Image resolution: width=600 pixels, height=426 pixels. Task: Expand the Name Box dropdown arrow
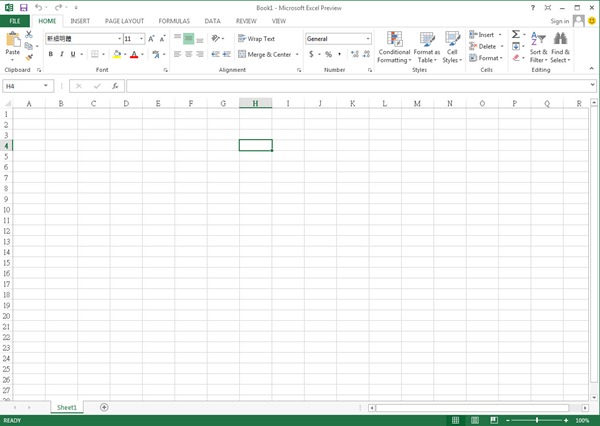point(46,86)
